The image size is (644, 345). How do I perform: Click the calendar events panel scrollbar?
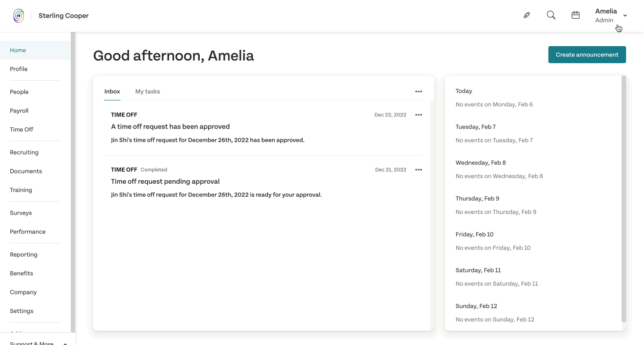click(x=624, y=199)
